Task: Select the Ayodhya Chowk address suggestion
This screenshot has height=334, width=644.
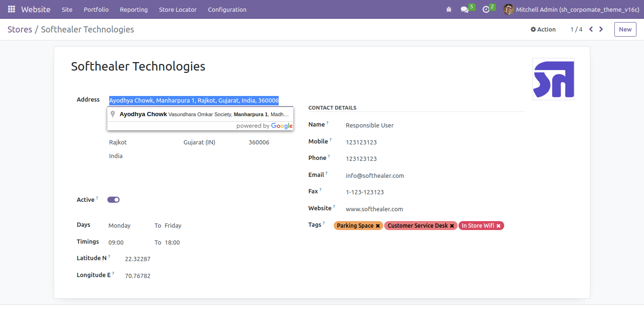Action: 201,114
